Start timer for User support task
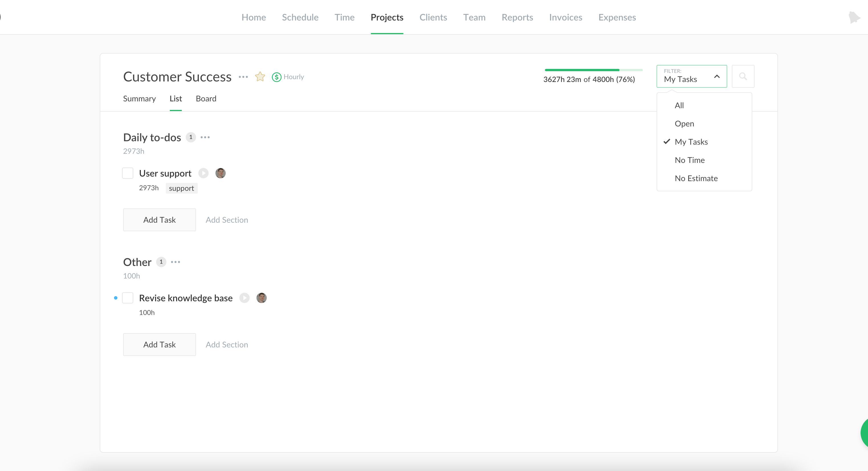Image resolution: width=868 pixels, height=471 pixels. (x=203, y=173)
